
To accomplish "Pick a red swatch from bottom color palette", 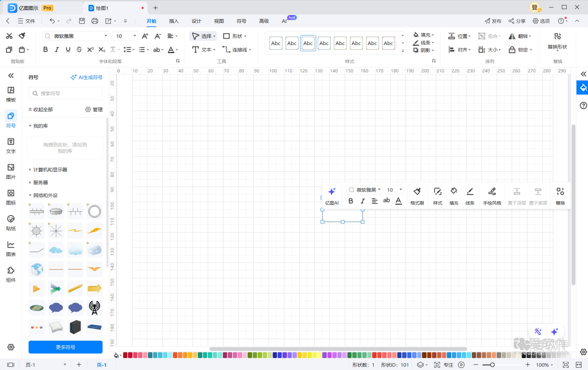I will [125, 355].
